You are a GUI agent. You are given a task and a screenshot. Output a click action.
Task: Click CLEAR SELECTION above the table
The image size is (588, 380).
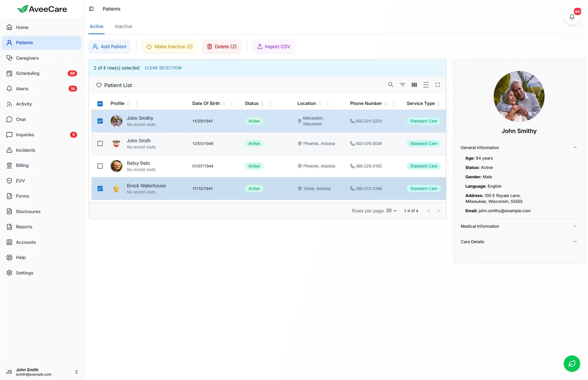point(163,68)
